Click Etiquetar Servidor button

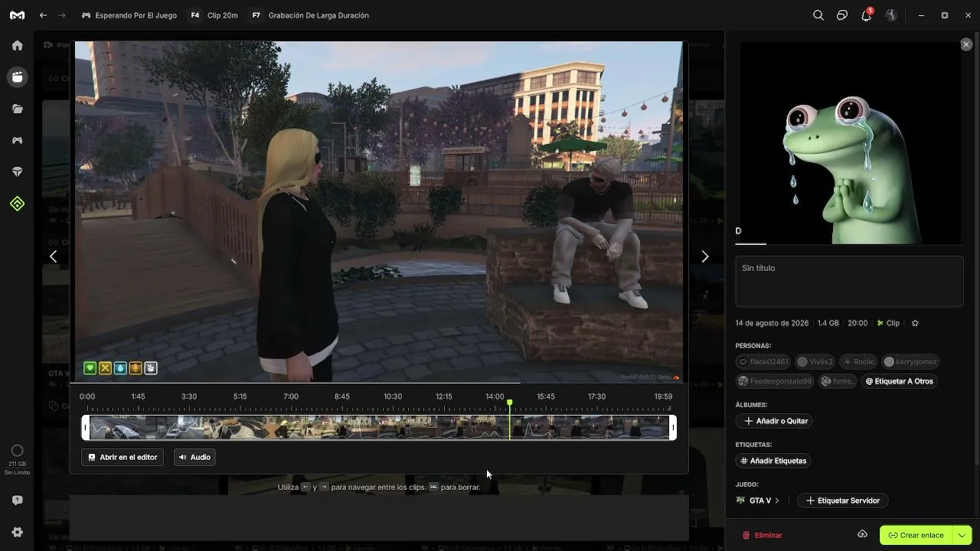[843, 500]
